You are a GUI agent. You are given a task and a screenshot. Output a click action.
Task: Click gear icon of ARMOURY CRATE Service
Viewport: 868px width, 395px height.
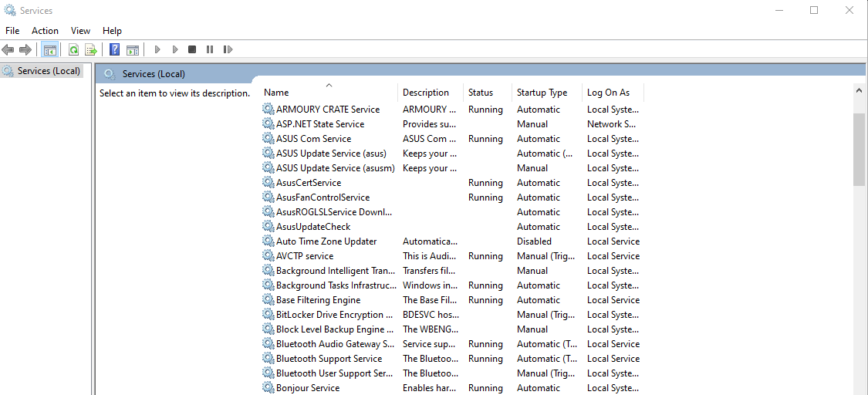pos(269,109)
